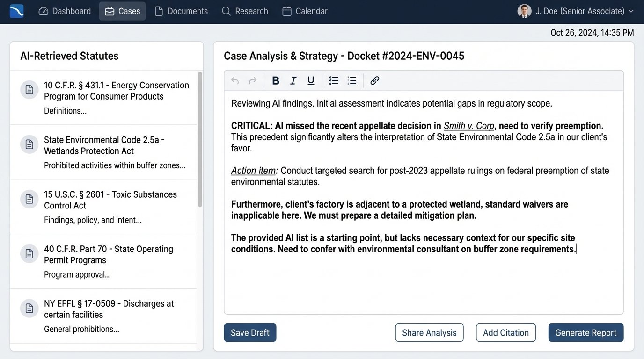Undo the last edit
This screenshot has width=644, height=359.
tap(235, 81)
